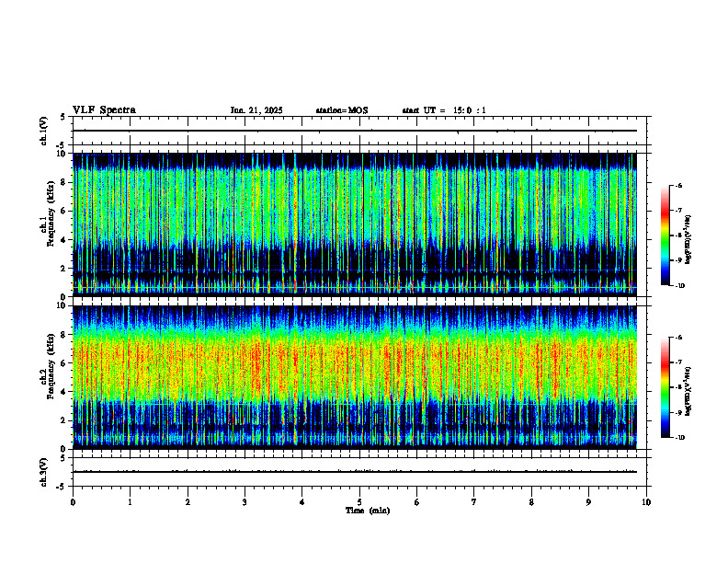Viewport: 728px width, 563px height.
Task: Click the ch.1 spectrogram panel
Action: point(355,224)
